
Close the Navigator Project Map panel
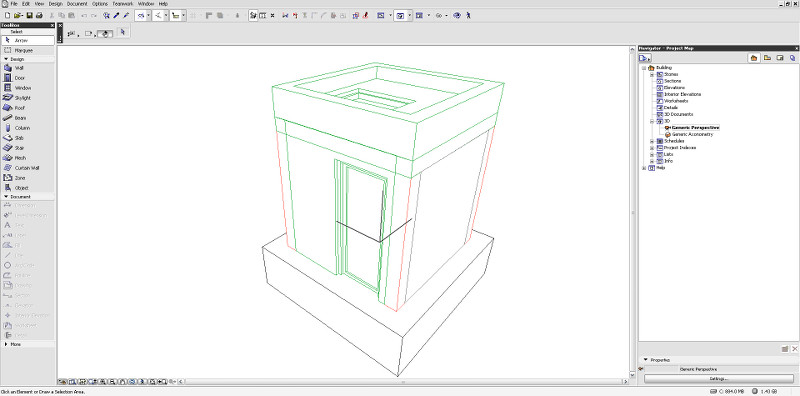coord(795,48)
